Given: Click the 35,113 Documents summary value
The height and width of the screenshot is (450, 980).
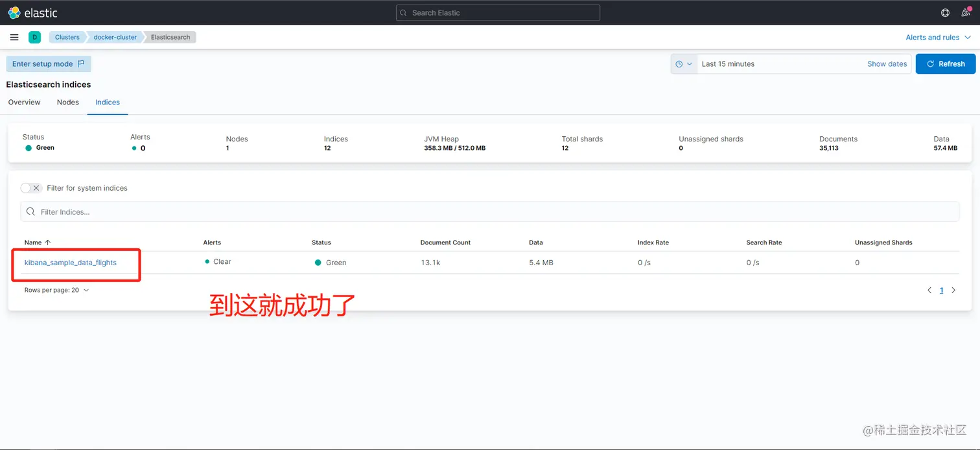Looking at the screenshot, I should pyautogui.click(x=829, y=148).
